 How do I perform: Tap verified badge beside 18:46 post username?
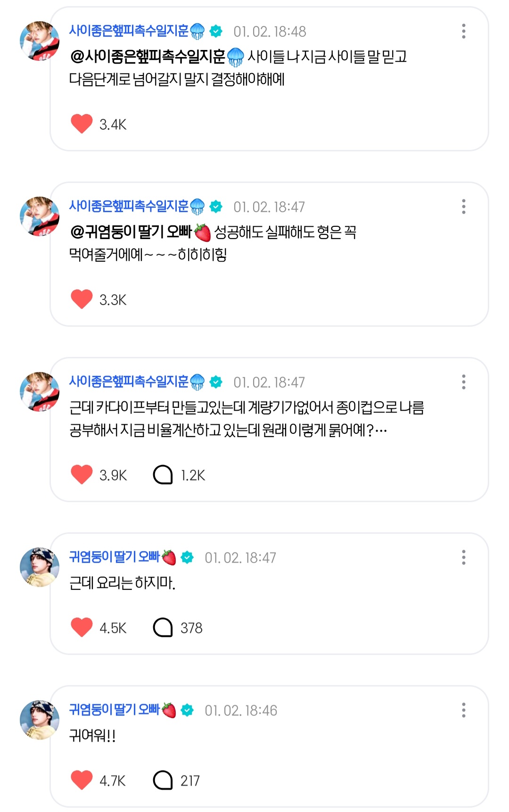pos(187,710)
